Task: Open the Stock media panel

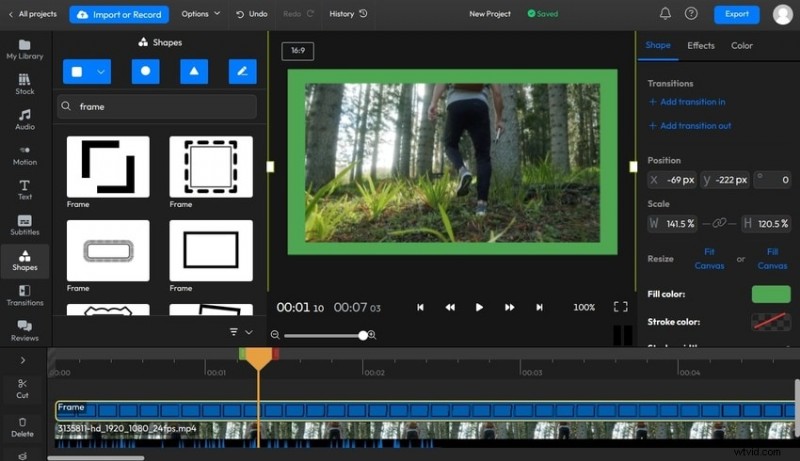Action: click(24, 85)
